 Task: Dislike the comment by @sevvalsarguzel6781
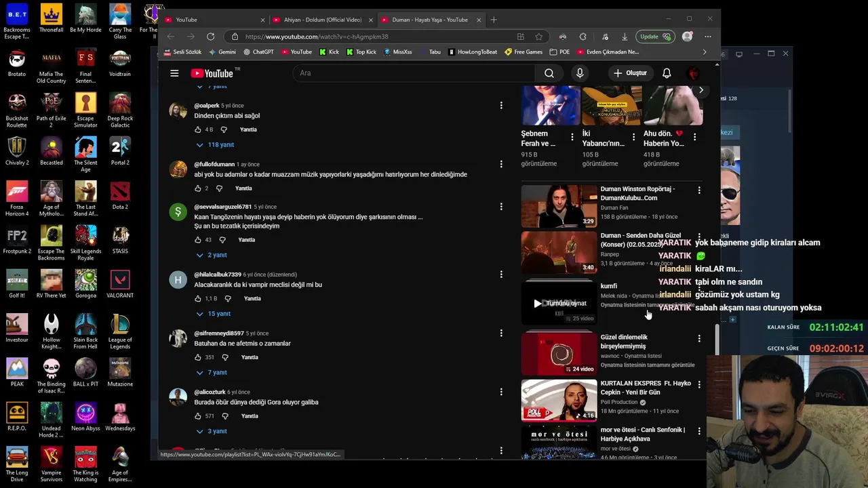tap(224, 240)
